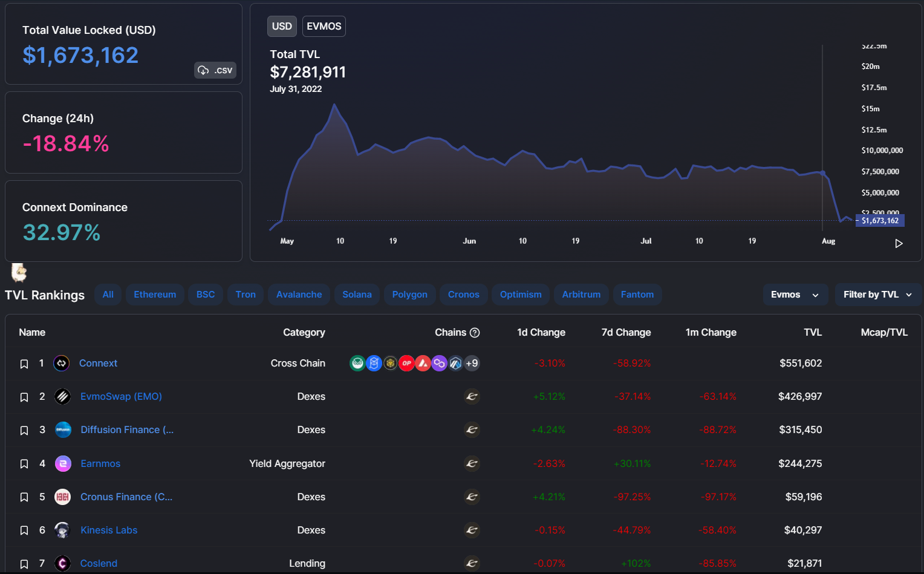
Task: Open the Filter by TVL dropdown
Action: (x=877, y=295)
